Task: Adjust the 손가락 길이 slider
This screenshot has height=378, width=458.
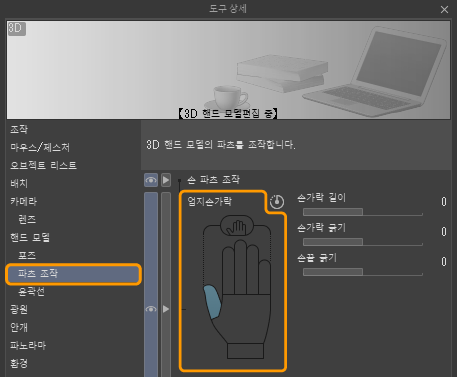Action: (363, 212)
